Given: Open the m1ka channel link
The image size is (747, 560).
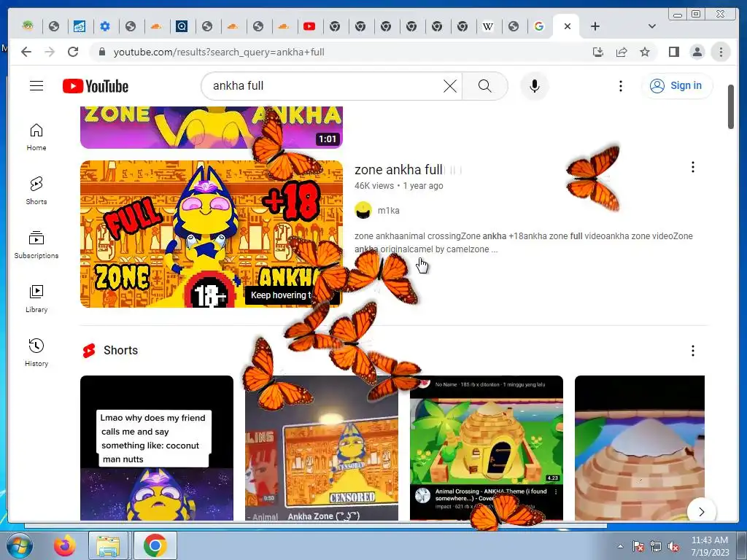Looking at the screenshot, I should (388, 211).
